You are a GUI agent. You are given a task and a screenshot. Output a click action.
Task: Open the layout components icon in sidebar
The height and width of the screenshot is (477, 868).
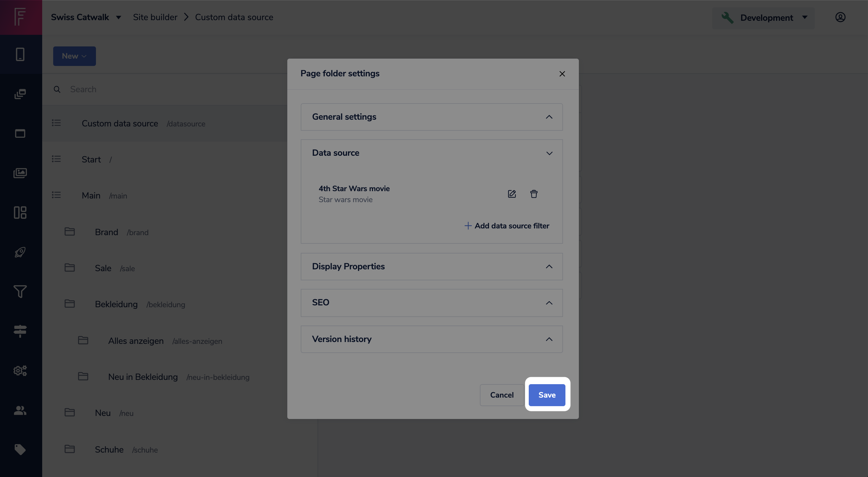tap(20, 213)
